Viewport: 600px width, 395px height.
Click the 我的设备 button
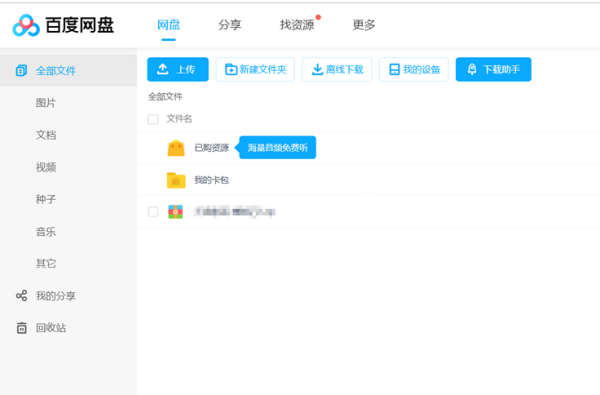[x=414, y=69]
